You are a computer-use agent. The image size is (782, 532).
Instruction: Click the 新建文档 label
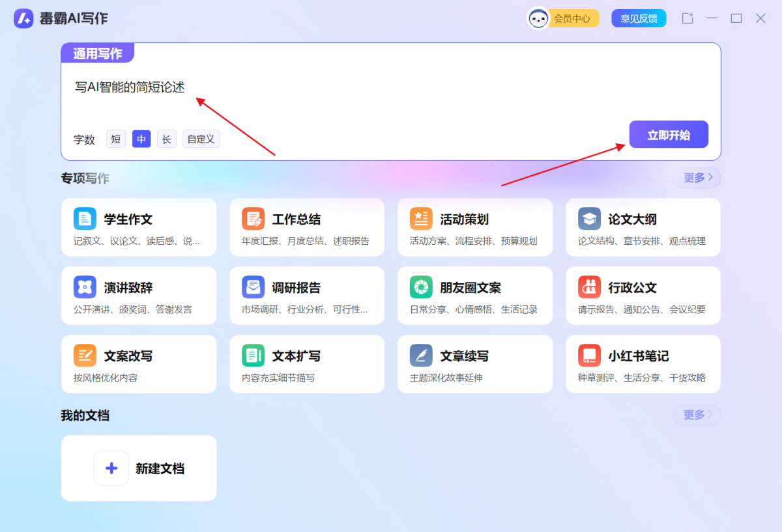[x=160, y=469]
